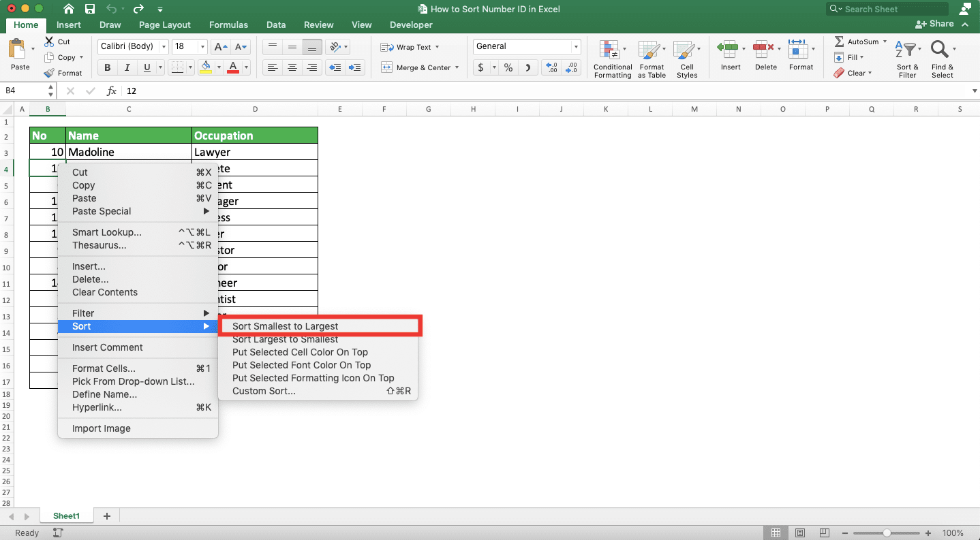Screen dimensions: 980x540
Task: Click the Paste clipboard icon
Action: point(16,50)
